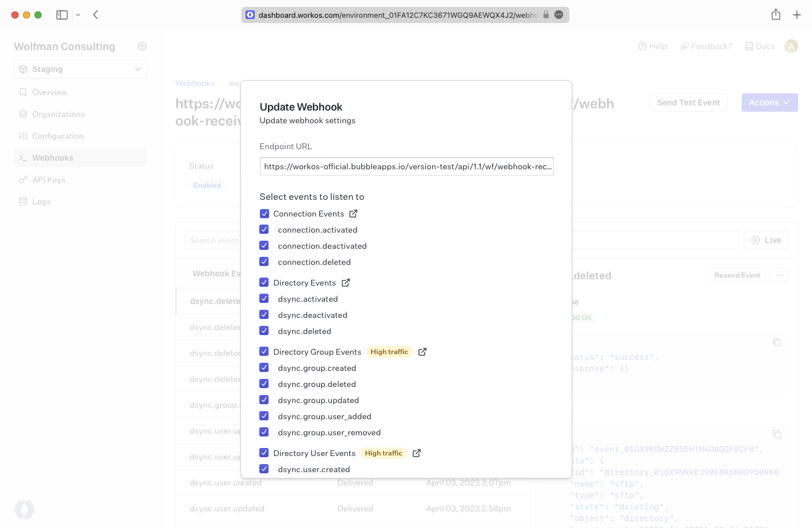Viewport: 812px width, 528px height.
Task: Open Directory Events documentation via external link icon
Action: (x=345, y=282)
